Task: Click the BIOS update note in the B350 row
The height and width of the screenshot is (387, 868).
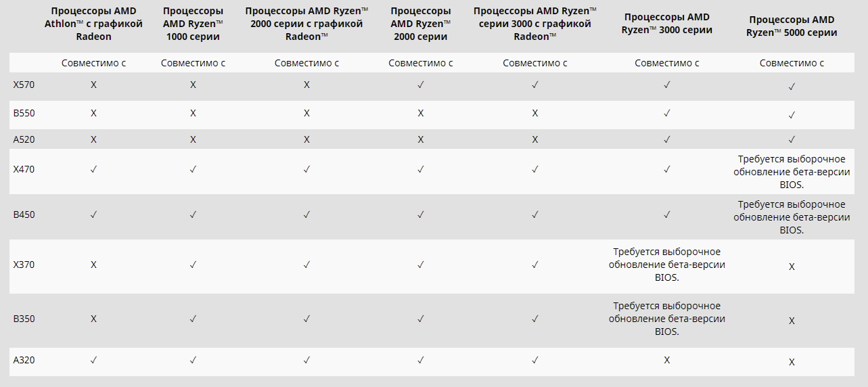Action: (666, 319)
